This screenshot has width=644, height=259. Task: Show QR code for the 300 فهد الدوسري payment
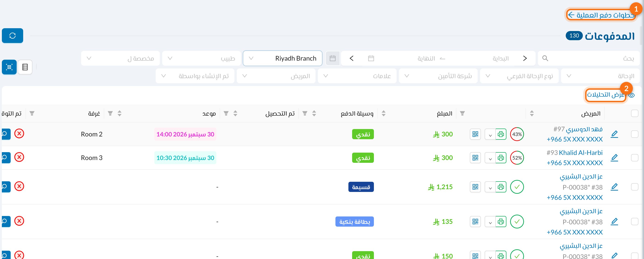pos(475,134)
